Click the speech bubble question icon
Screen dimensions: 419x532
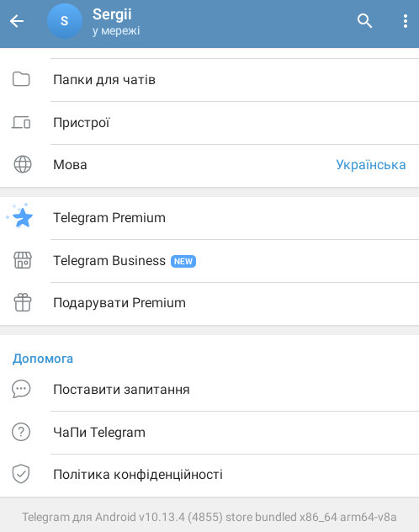pos(21,389)
